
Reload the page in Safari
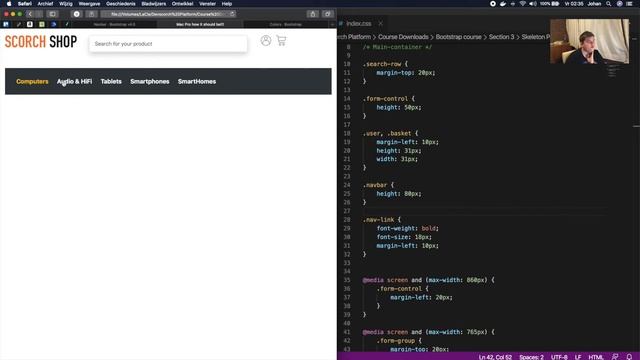point(232,14)
